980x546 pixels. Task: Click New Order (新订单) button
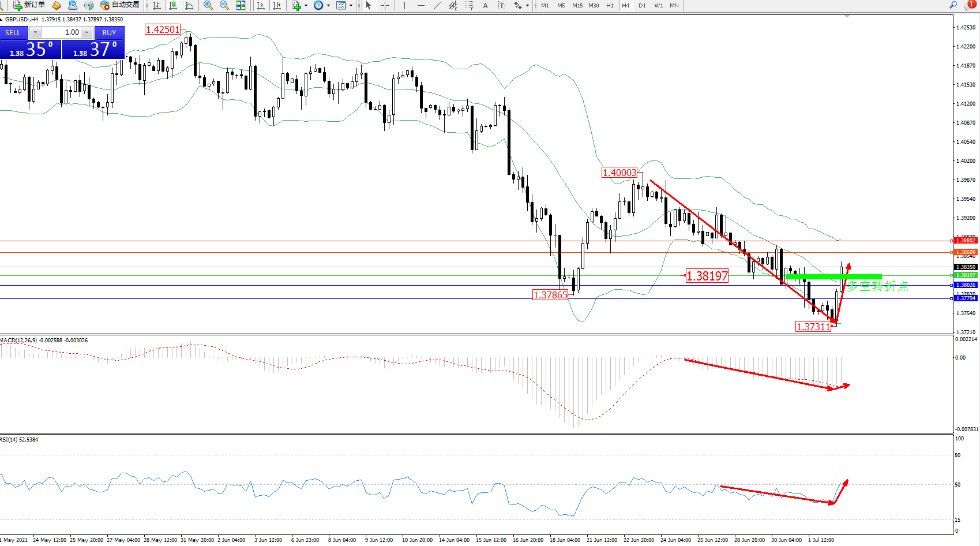click(29, 5)
